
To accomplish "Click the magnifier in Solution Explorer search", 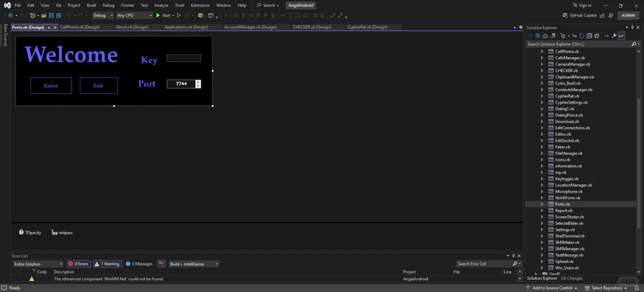I will (x=633, y=44).
